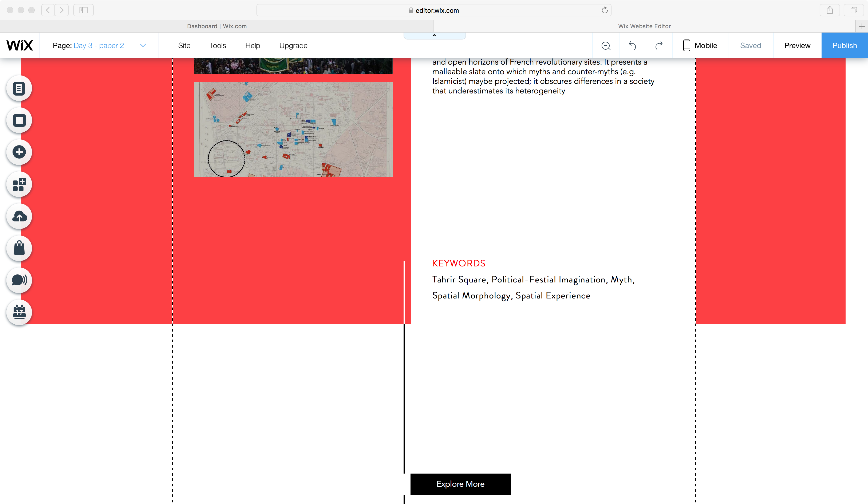The image size is (868, 504).
Task: Open the Tools menu
Action: pyautogui.click(x=218, y=45)
